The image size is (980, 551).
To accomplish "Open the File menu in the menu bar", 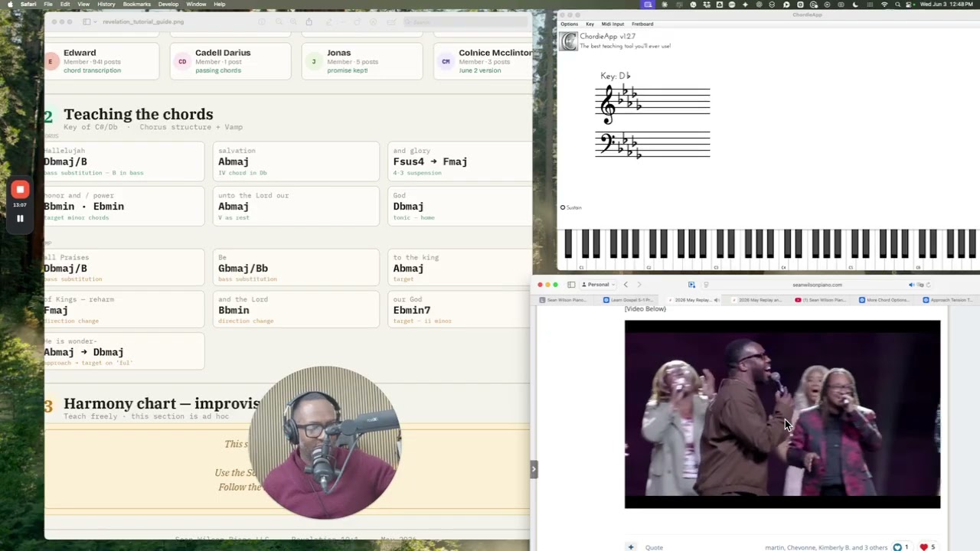I will click(48, 4).
